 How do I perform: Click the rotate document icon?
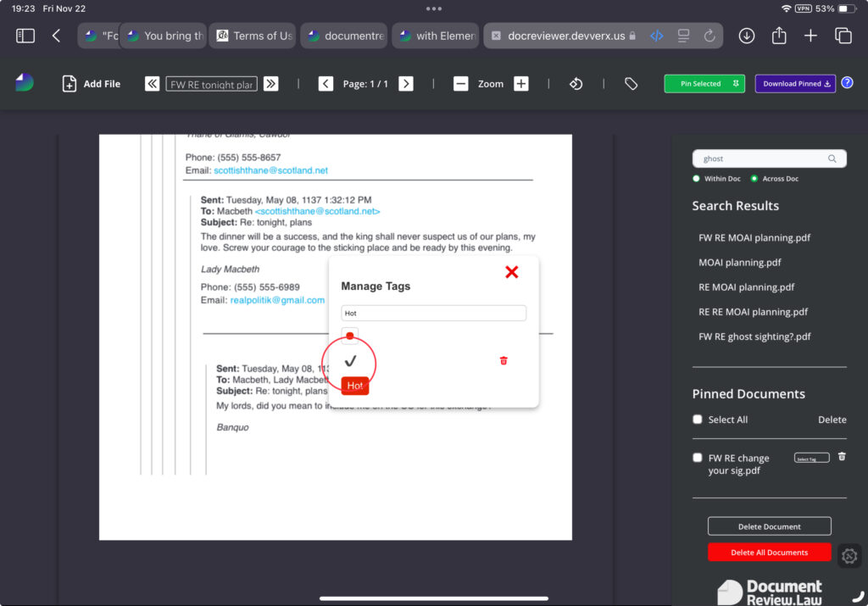point(576,84)
